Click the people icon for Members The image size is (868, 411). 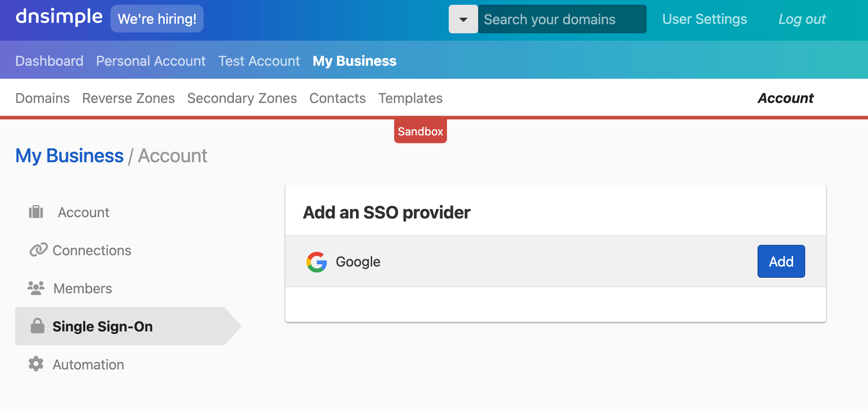(36, 288)
